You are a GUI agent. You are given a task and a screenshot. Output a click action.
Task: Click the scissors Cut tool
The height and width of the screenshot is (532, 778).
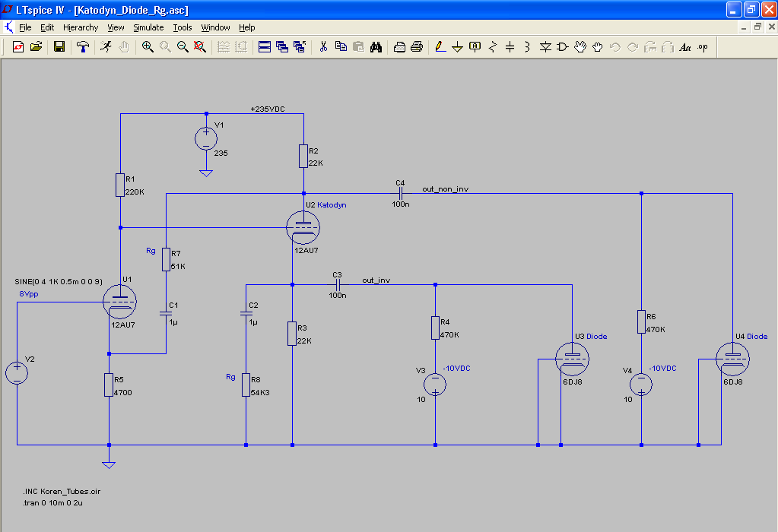[323, 47]
